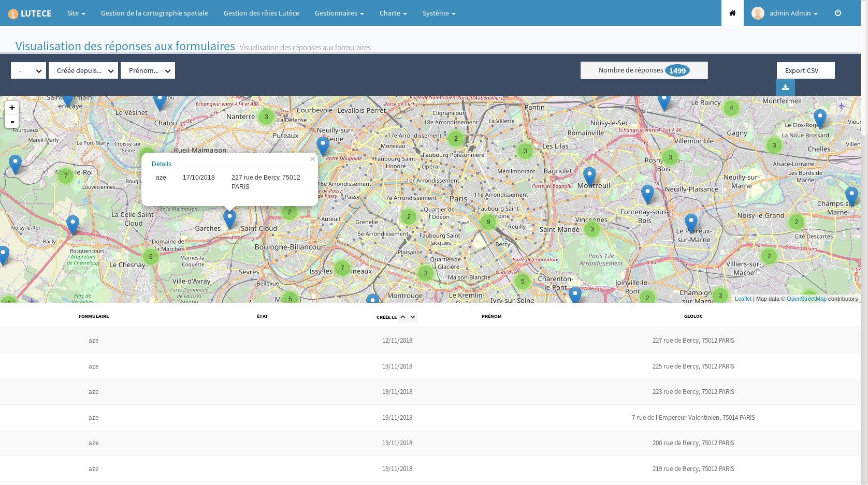Close the Détails map popup
The height and width of the screenshot is (485, 868).
pyautogui.click(x=312, y=159)
